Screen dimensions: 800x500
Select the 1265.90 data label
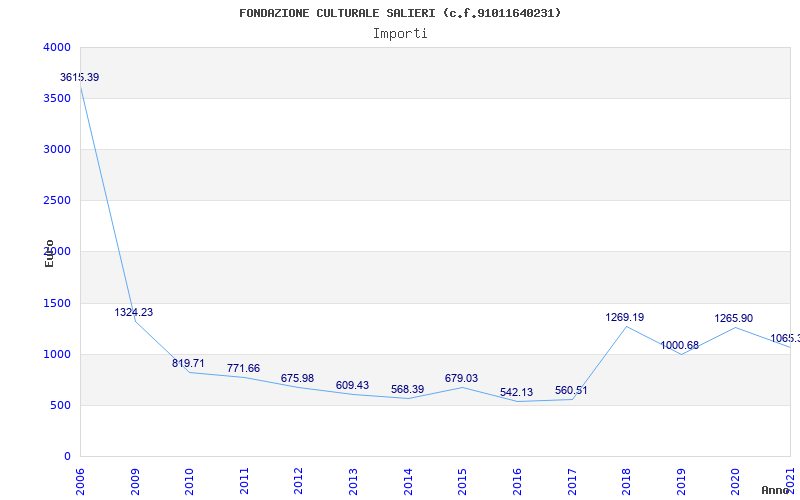pos(734,318)
